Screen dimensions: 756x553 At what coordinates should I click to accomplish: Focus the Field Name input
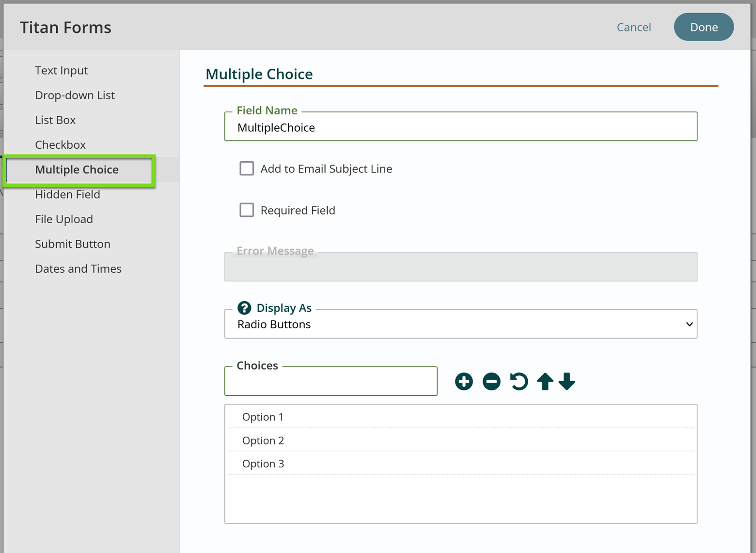point(461,127)
